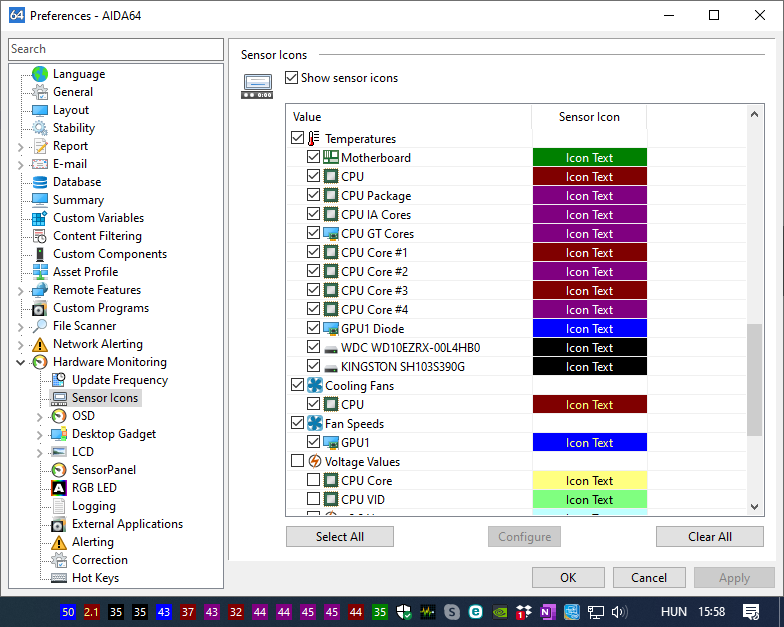Click the Database icon in tree
Viewport: 784px width, 627px height.
coord(40,182)
